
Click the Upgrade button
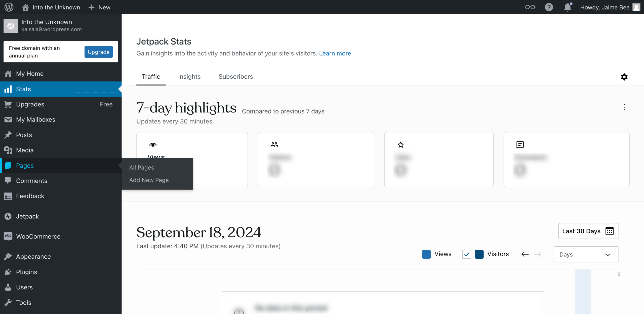point(98,52)
